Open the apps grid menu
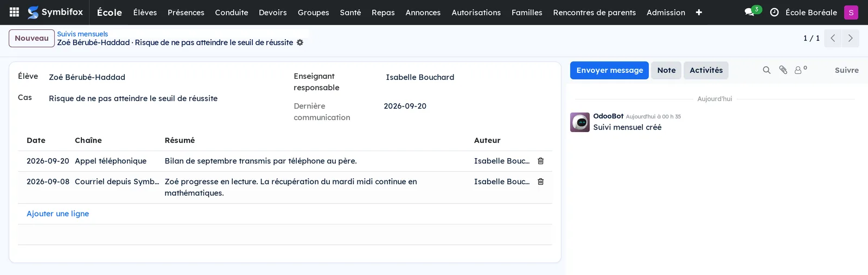Screen dimensions: 868x275 click(x=15, y=12)
